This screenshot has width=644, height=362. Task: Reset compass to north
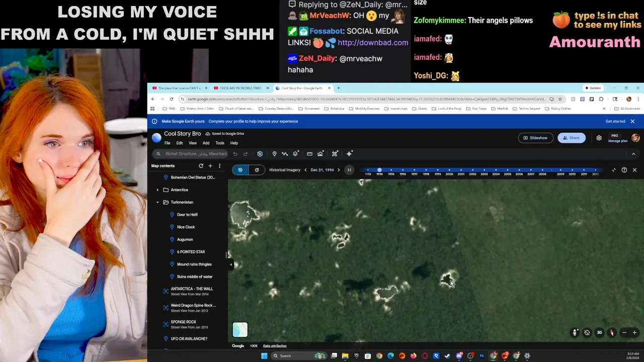click(612, 333)
